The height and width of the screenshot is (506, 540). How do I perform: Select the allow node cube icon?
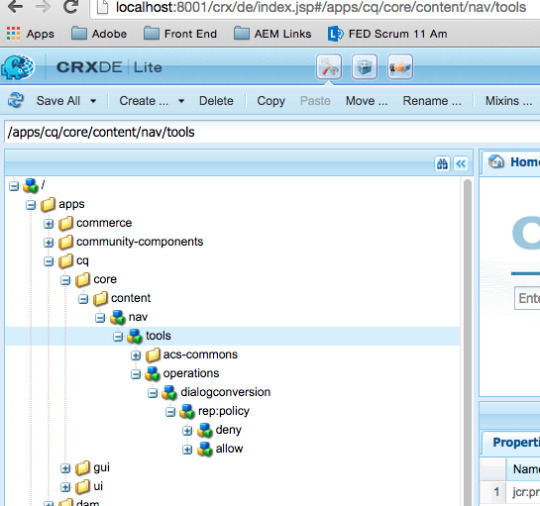point(205,449)
